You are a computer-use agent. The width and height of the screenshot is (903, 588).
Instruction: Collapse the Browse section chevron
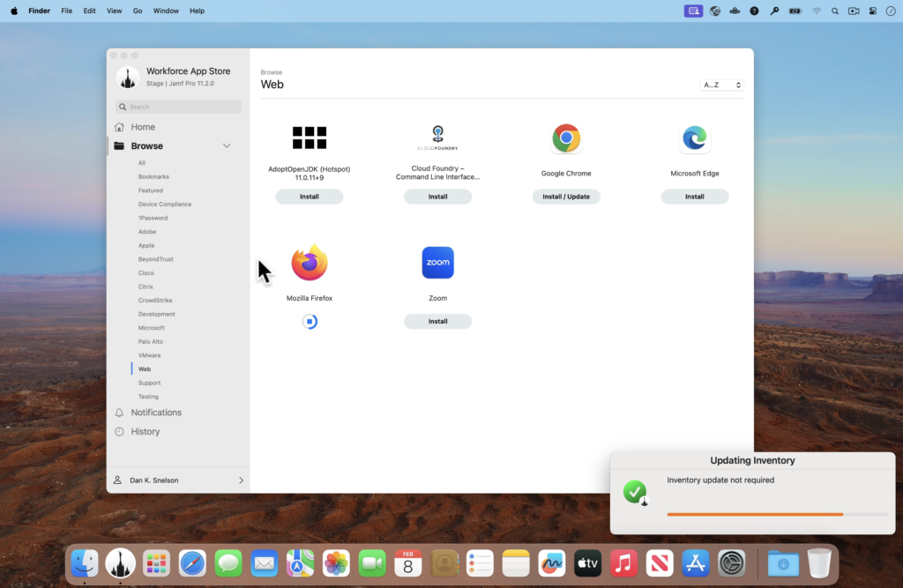227,145
